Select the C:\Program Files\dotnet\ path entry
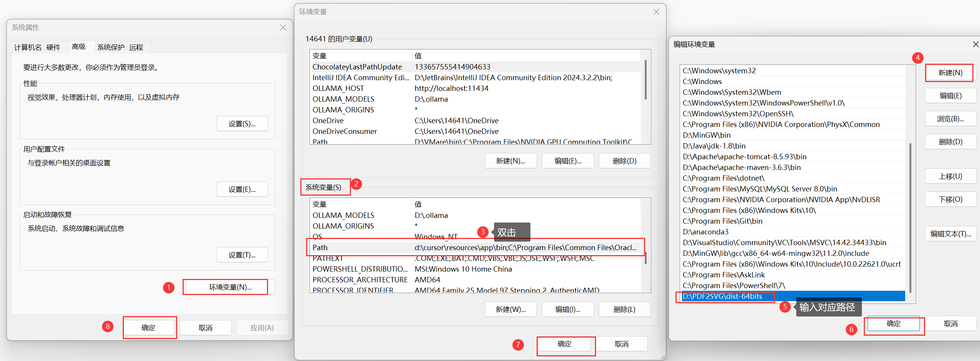980x361 pixels. tap(793, 178)
